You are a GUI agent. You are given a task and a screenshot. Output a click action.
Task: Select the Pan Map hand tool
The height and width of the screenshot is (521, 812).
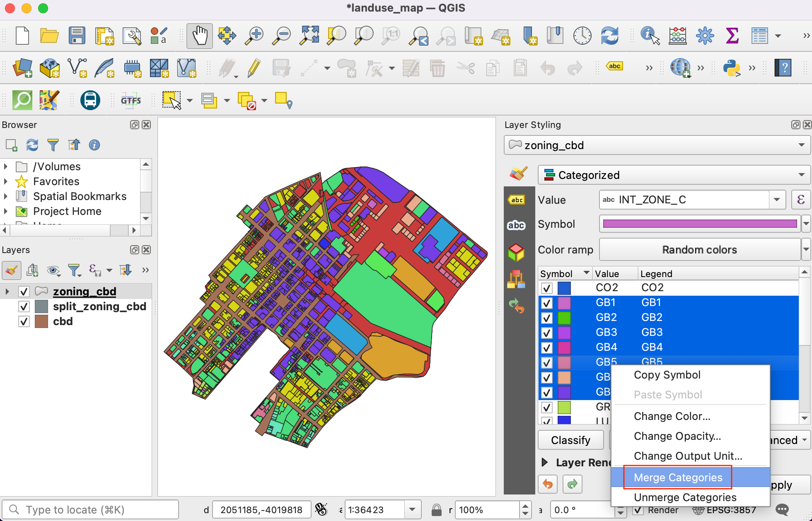[199, 36]
